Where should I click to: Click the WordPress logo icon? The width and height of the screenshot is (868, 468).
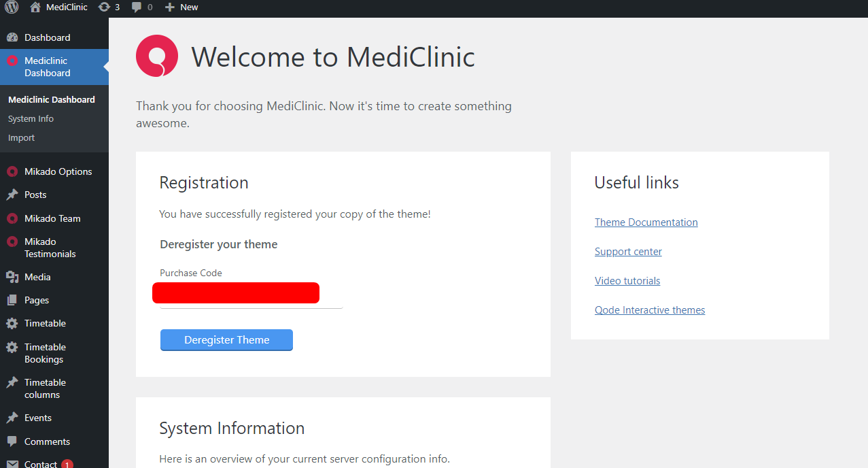[12, 7]
